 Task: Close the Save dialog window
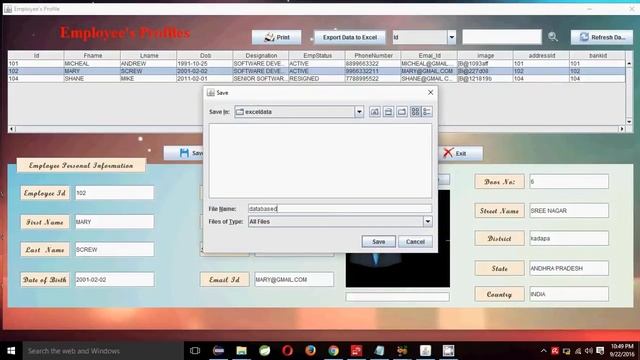430,93
